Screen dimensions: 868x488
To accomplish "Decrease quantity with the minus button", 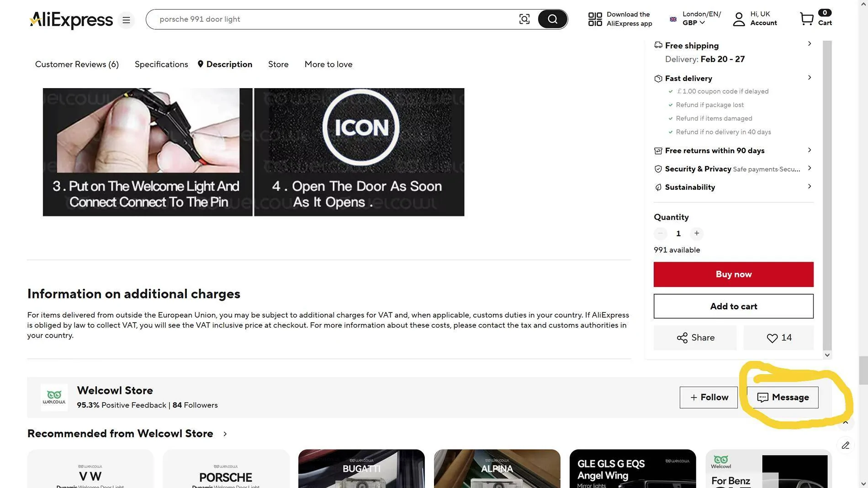I will (660, 233).
